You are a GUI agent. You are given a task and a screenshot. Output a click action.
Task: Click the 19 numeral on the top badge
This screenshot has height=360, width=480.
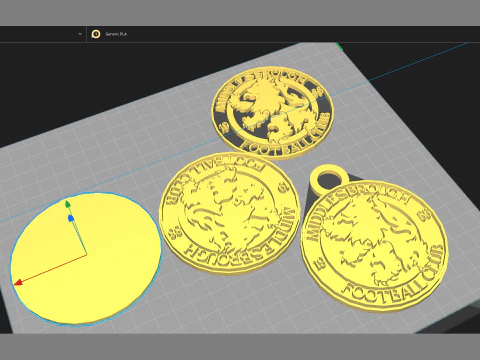click(x=224, y=128)
